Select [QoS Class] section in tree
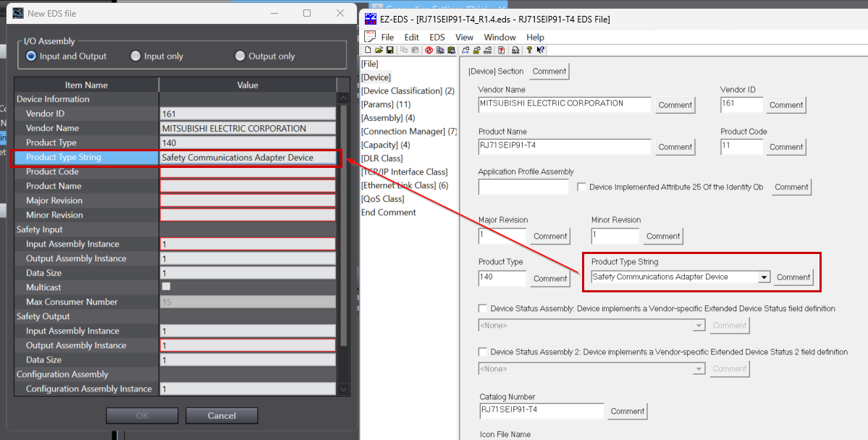 tap(382, 199)
